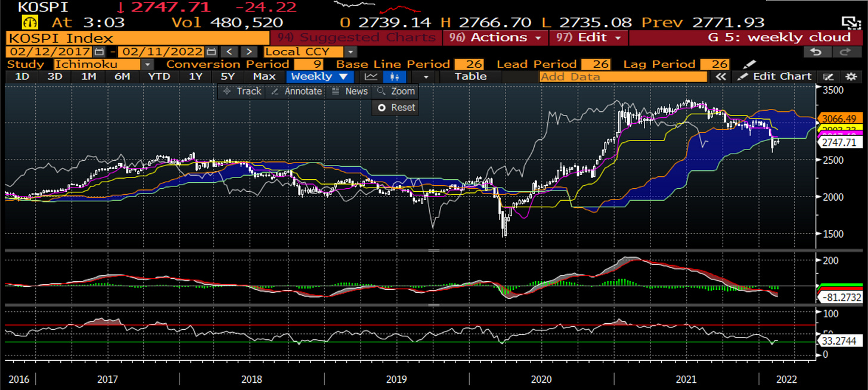
Task: Open the News overlay
Action: click(x=350, y=91)
